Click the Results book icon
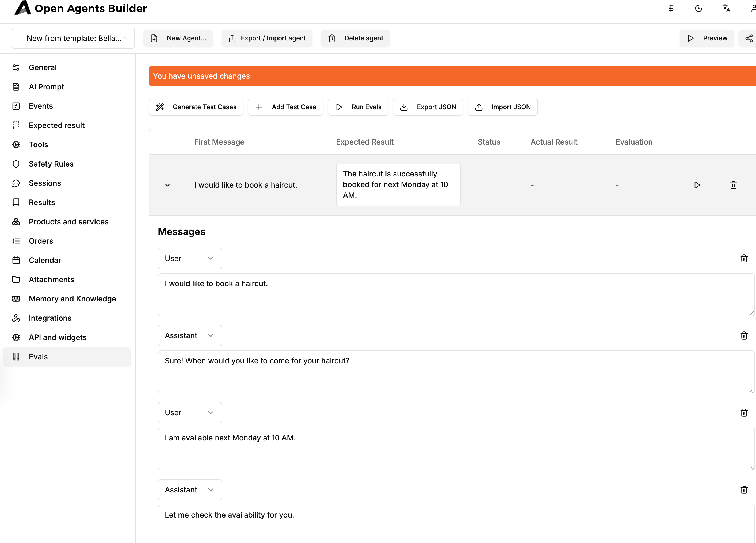756x543 pixels. 16,202
